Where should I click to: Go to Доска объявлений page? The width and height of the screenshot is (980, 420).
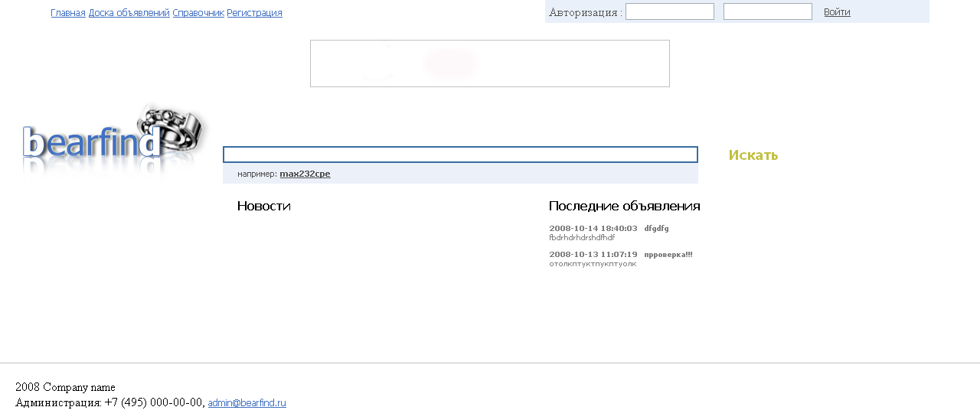pyautogui.click(x=129, y=13)
